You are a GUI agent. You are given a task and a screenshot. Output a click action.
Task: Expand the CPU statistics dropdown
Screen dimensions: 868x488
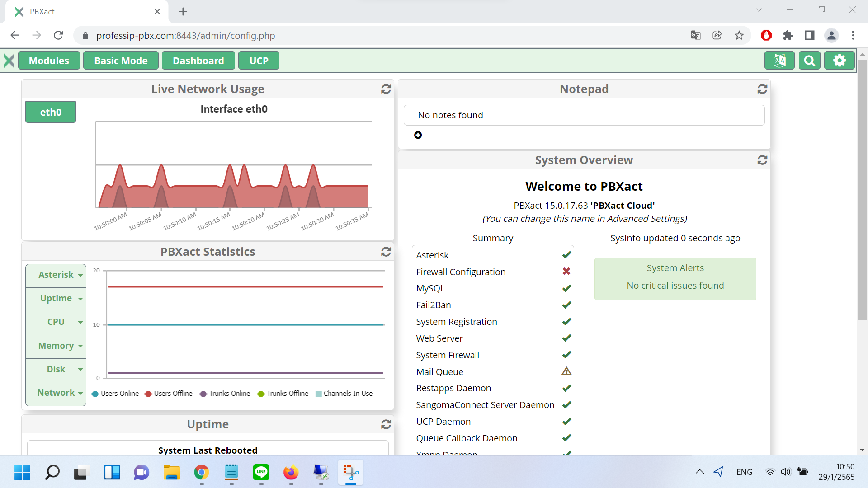coord(56,322)
